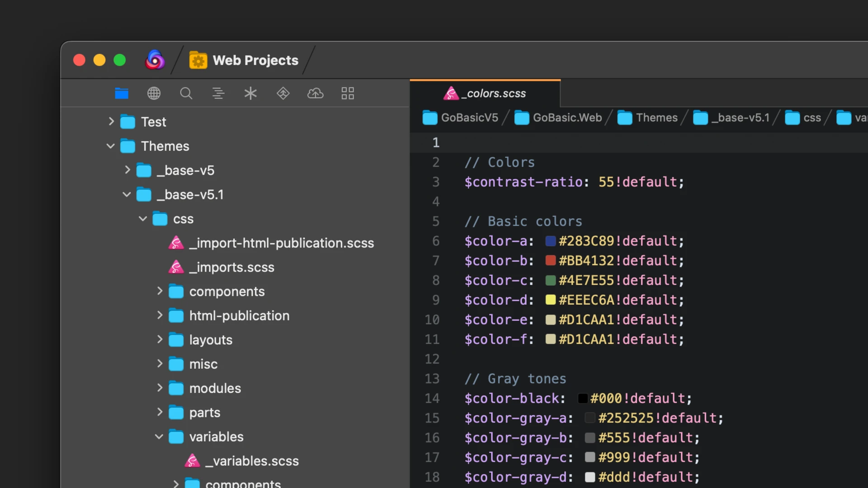868x488 pixels.
Task: Click the #EEEC6A yellow color swatch
Action: [550, 300]
